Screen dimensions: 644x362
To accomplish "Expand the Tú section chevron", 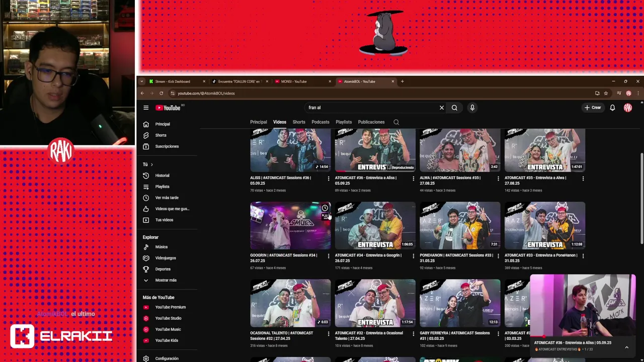I will [151, 164].
